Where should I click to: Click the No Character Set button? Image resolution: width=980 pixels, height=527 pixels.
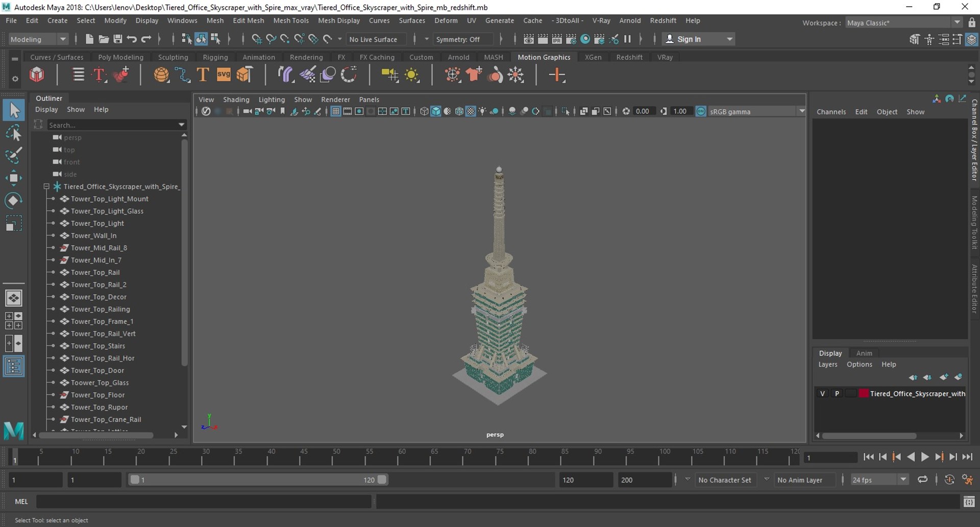(724, 480)
